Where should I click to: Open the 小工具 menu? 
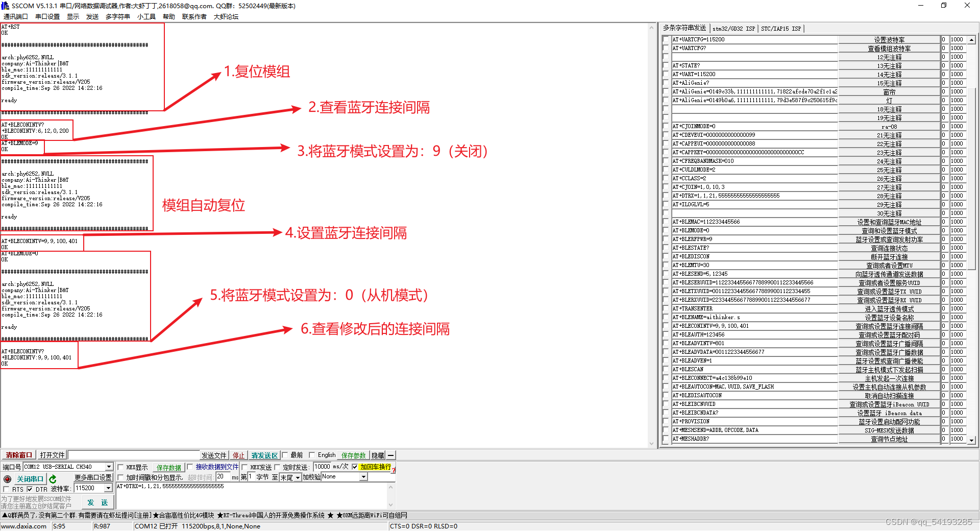tap(146, 17)
